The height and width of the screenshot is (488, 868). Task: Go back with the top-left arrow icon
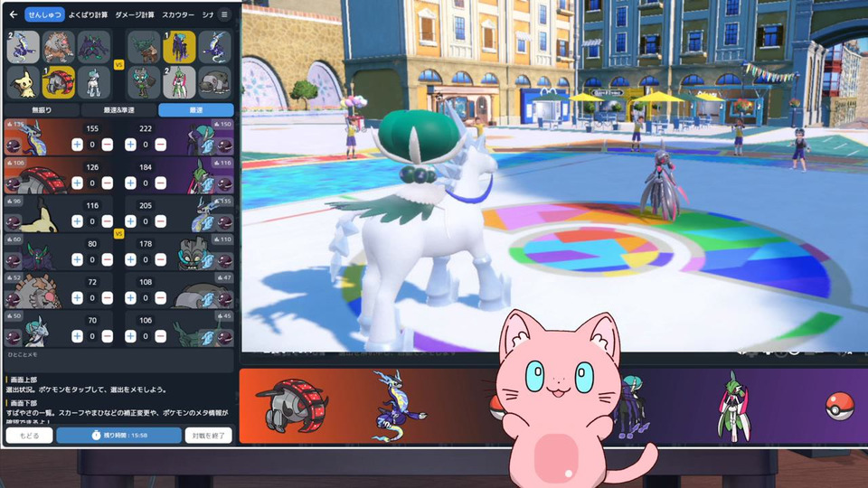[x=14, y=15]
